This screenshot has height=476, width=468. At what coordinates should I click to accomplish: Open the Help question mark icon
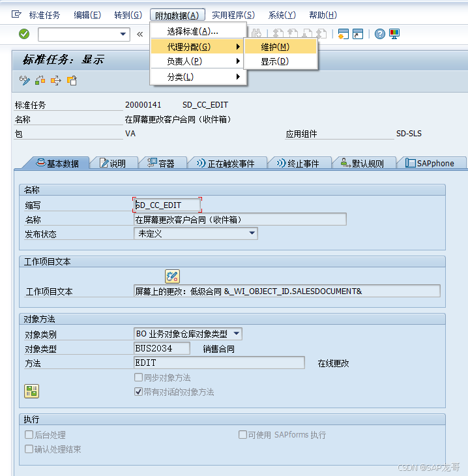click(x=380, y=34)
